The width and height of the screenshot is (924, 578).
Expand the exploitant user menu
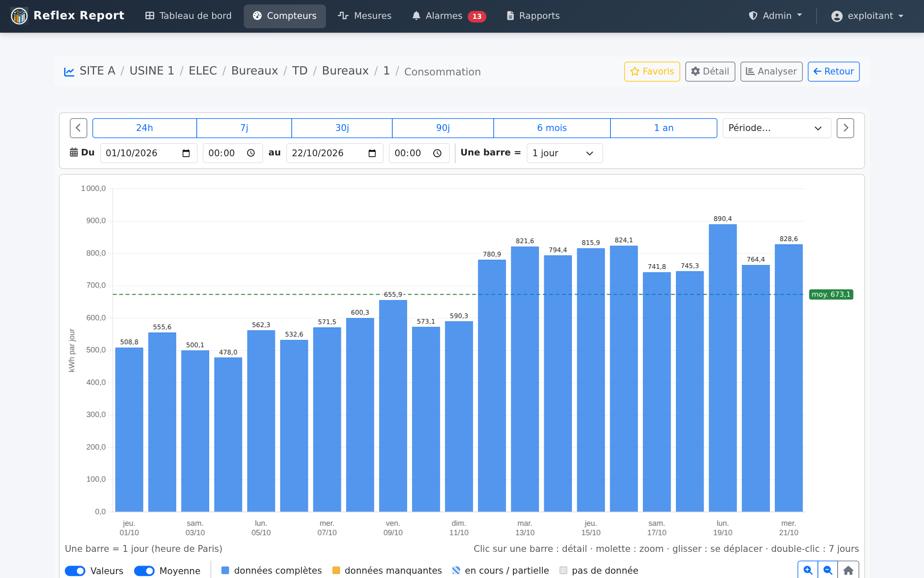868,16
